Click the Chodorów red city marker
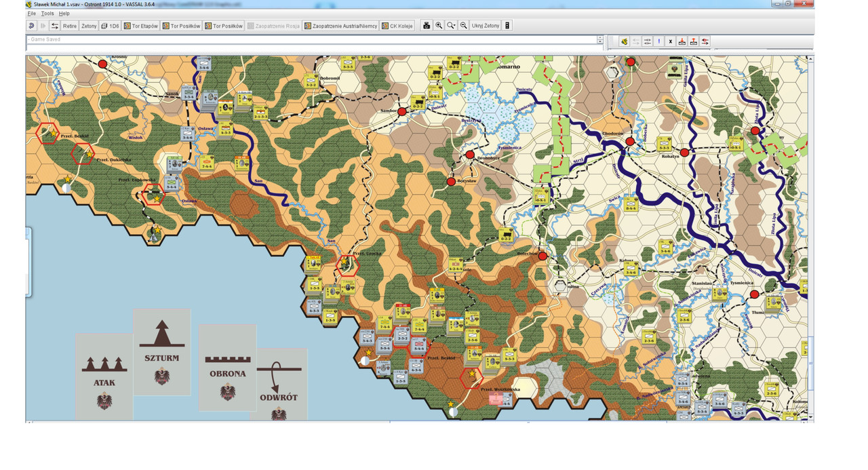The image size is (868, 470). coord(630,141)
